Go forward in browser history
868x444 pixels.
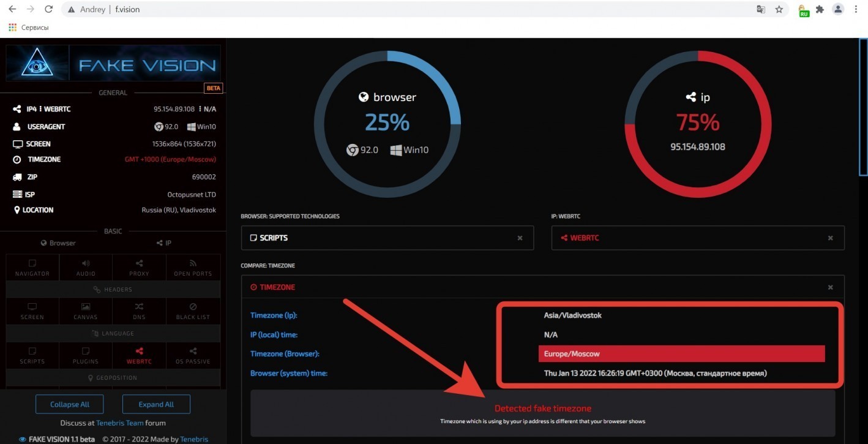pyautogui.click(x=31, y=10)
